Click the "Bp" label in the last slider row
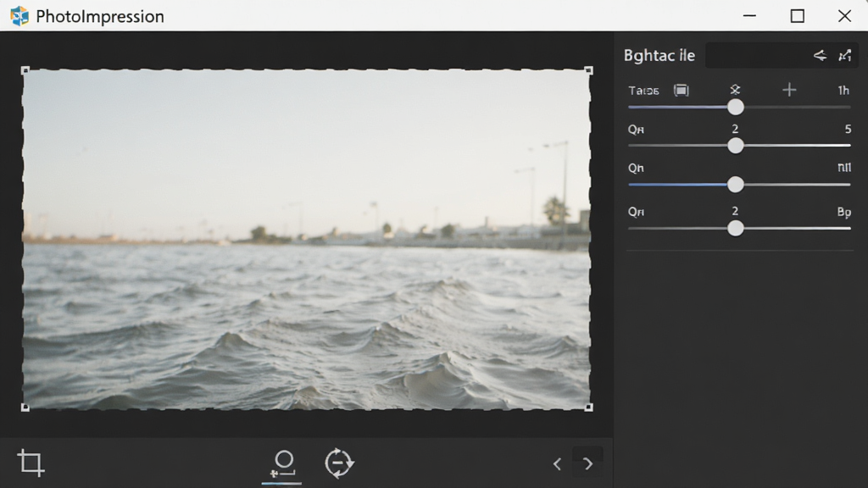The width and height of the screenshot is (868, 488). point(844,212)
